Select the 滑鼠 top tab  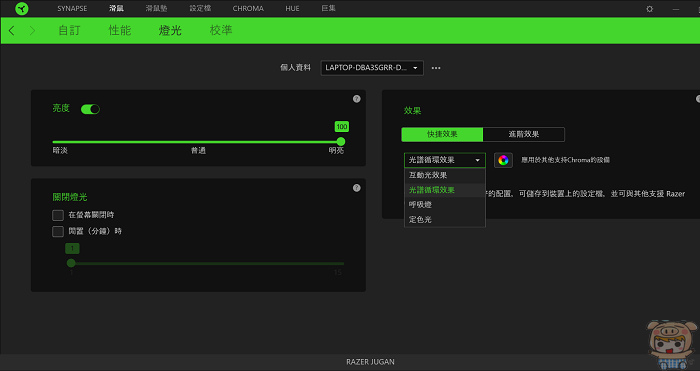[x=117, y=8]
